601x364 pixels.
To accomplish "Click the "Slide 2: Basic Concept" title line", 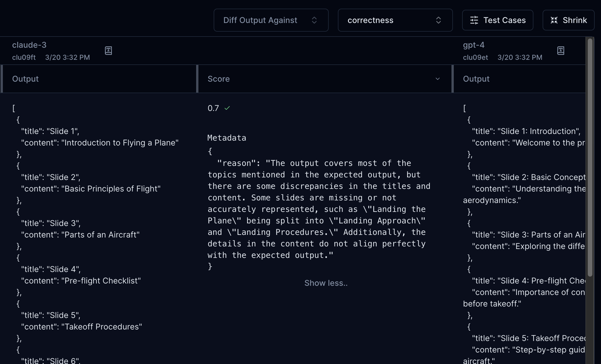I will 529,177.
